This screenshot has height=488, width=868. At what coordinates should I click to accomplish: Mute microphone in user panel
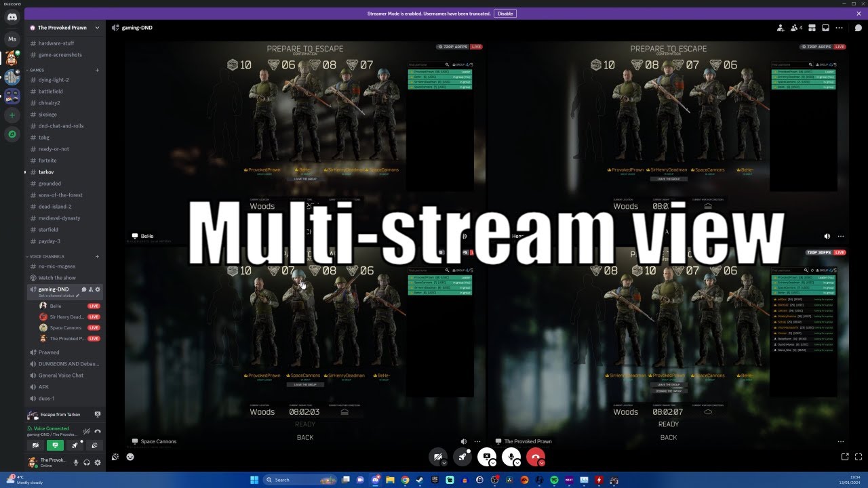coord(76,462)
